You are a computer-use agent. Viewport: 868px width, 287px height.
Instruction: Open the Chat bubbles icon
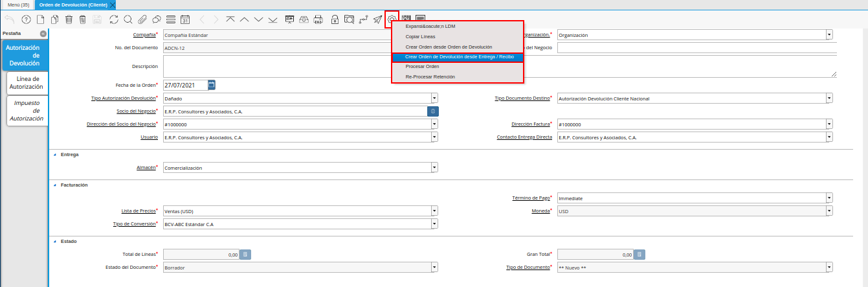157,19
